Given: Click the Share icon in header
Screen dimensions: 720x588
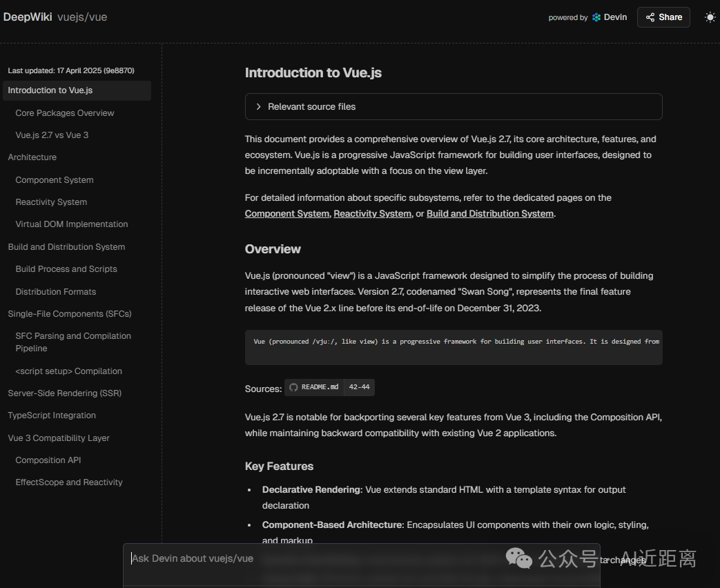Looking at the screenshot, I should coord(650,17).
